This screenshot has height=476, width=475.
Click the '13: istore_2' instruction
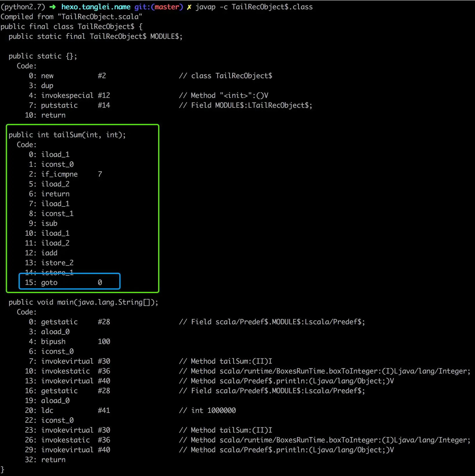coord(49,263)
